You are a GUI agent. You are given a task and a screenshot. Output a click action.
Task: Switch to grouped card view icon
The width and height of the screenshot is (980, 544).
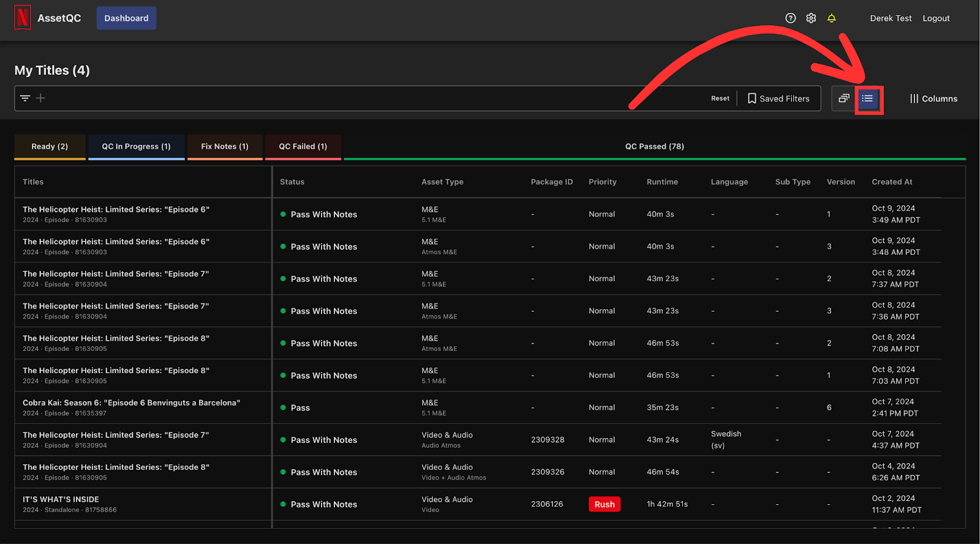pos(844,99)
